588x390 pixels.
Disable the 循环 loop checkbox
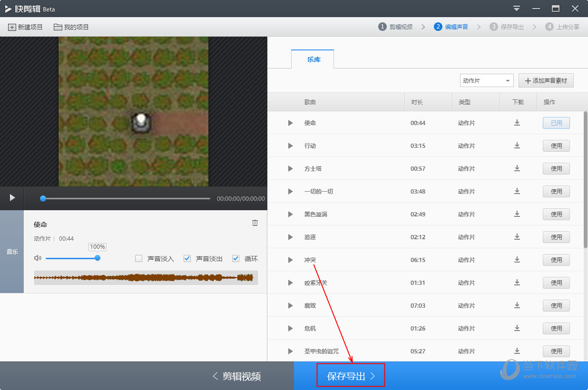tap(235, 259)
